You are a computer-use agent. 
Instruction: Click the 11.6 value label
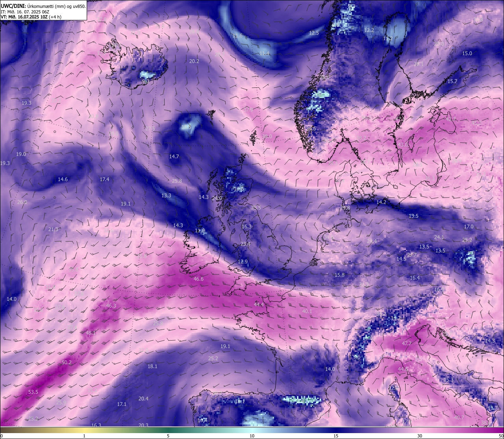pos(237,35)
